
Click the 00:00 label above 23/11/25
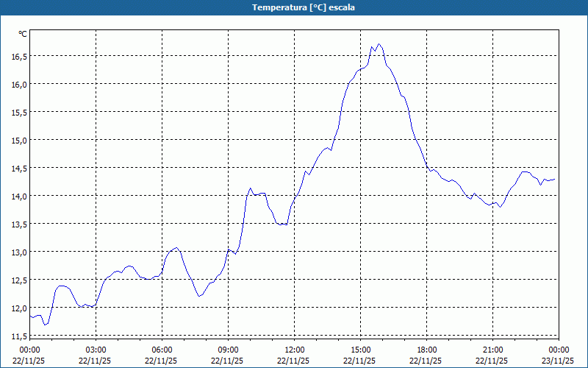click(559, 350)
